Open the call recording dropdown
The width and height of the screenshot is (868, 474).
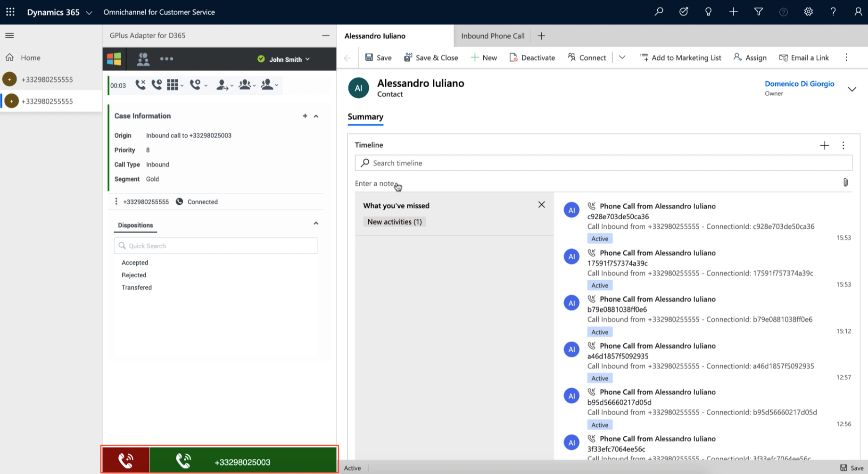click(198, 85)
